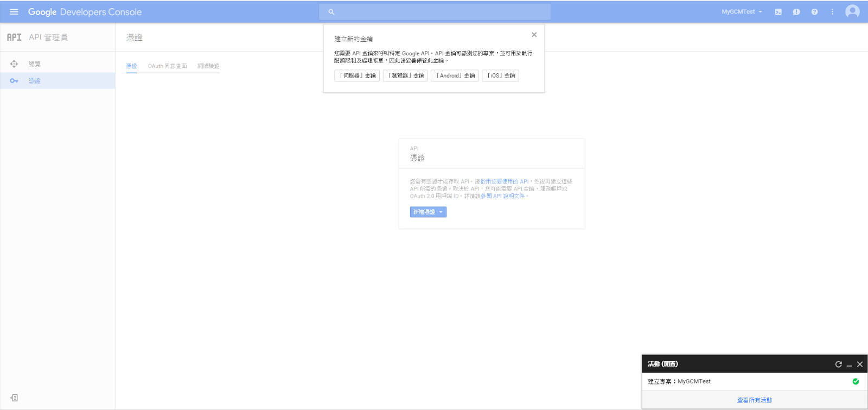Click the 活動 (摘要) panel title
868x410 pixels.
click(663, 364)
